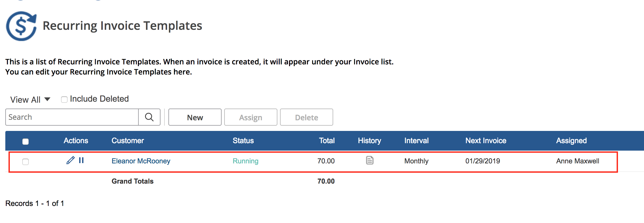This screenshot has height=223, width=644.
Task: Click the magnifying glass search icon
Action: 149,117
